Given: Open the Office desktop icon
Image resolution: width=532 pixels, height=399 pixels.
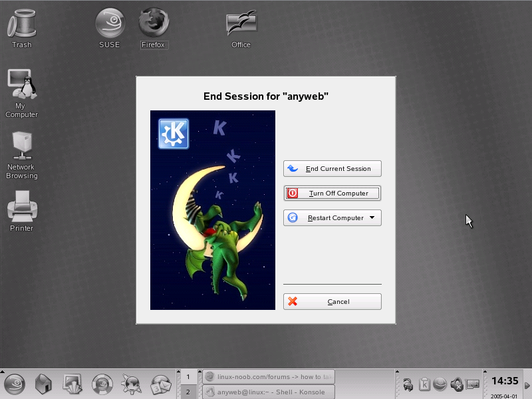Looking at the screenshot, I should [x=241, y=29].
